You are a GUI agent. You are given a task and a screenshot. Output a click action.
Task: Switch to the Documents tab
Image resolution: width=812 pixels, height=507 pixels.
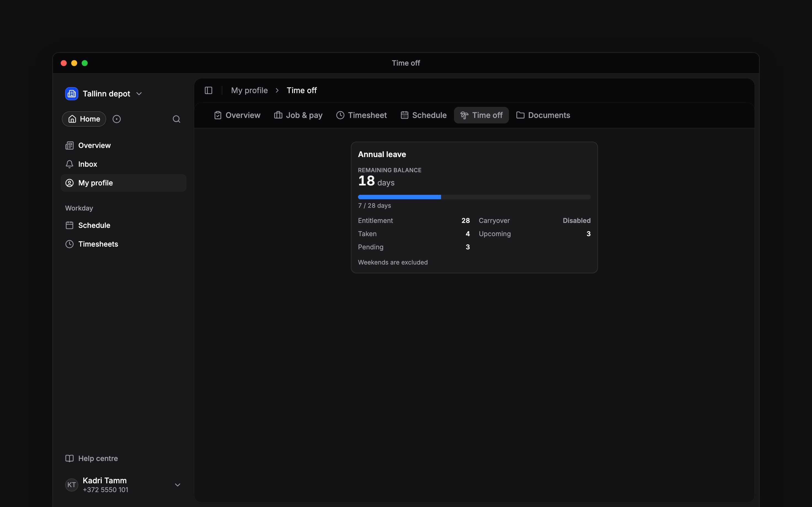click(x=543, y=115)
